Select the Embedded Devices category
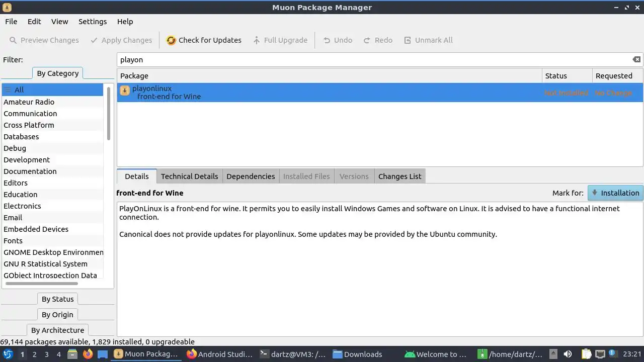Viewport: 644px width, 362px height. (x=52, y=229)
